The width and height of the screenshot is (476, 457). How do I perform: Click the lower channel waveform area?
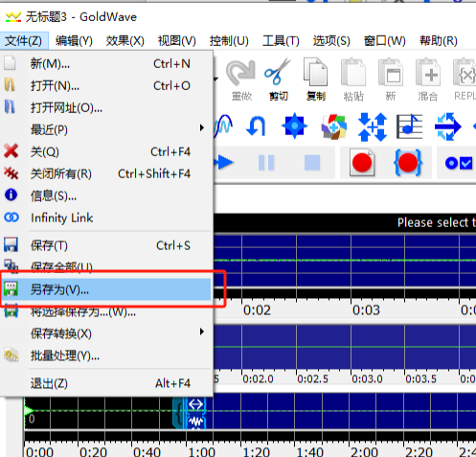(345, 347)
